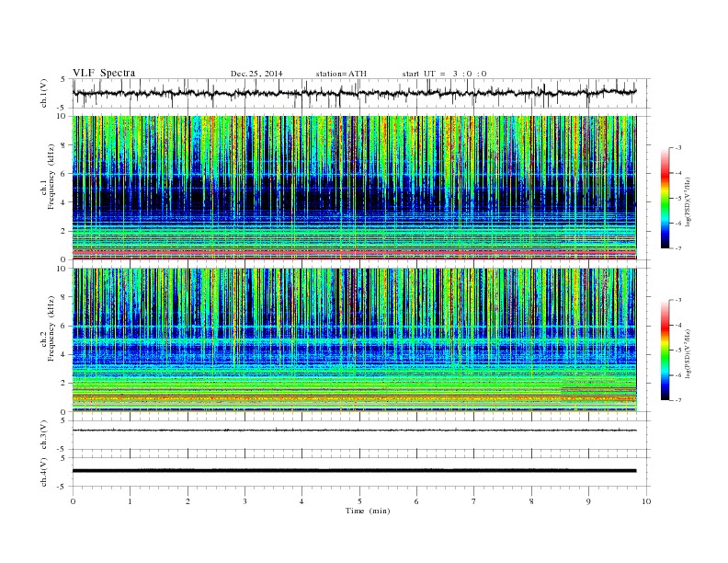Click the ch.1 color bar PSD unit label
The height and width of the screenshot is (563, 728).
click(688, 201)
